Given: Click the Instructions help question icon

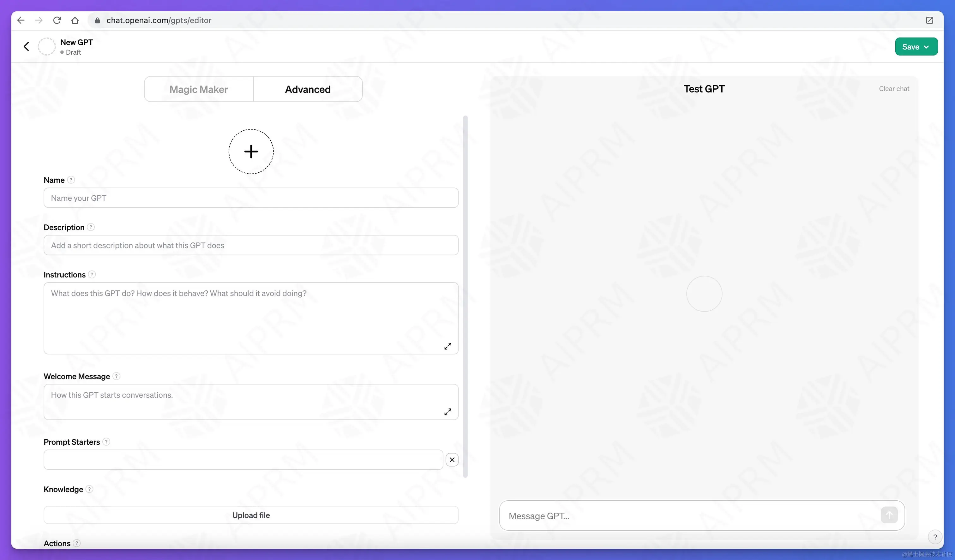Looking at the screenshot, I should pos(92,275).
